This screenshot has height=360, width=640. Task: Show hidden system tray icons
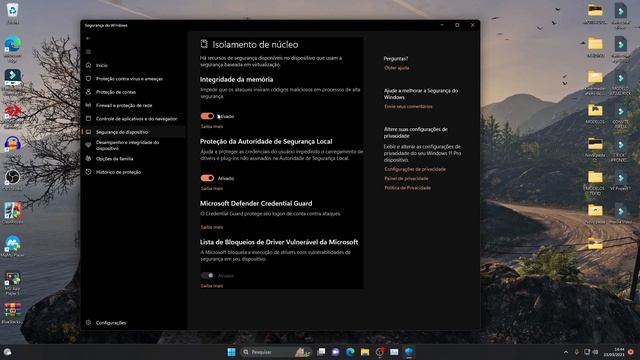[x=566, y=352]
